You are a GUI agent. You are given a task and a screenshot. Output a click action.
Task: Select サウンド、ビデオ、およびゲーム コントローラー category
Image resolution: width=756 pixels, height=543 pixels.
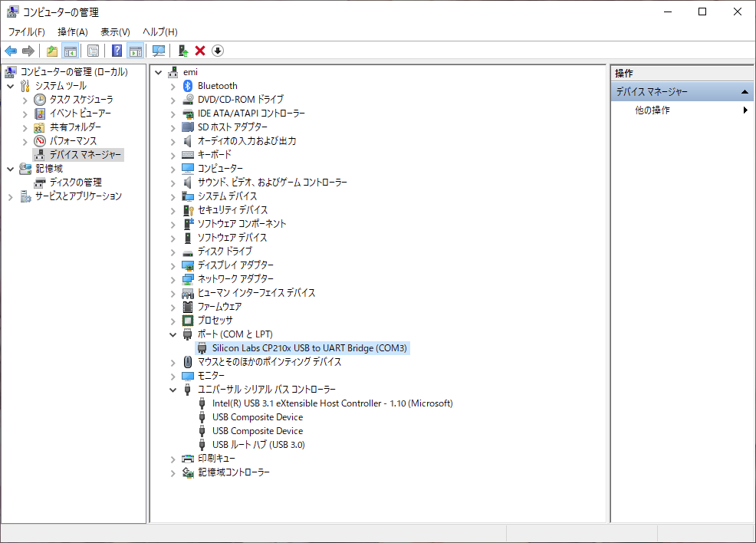[272, 183]
